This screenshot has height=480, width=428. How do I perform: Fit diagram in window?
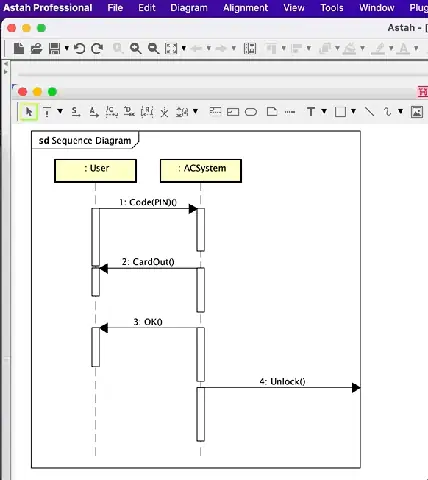(171, 49)
